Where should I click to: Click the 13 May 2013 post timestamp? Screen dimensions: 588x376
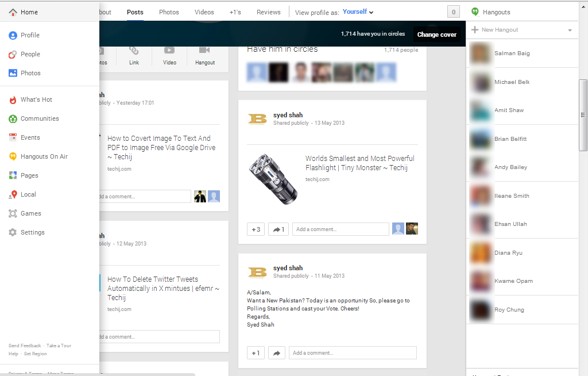coord(329,123)
